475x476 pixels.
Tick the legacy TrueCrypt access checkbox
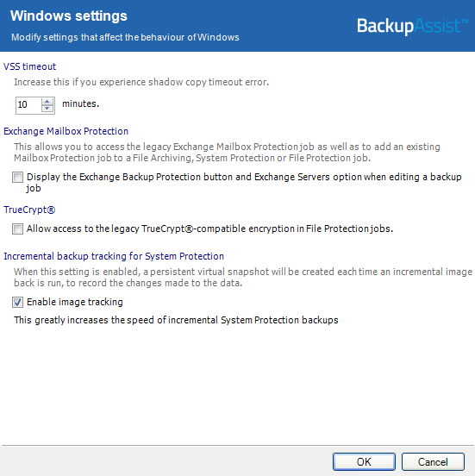(x=17, y=229)
